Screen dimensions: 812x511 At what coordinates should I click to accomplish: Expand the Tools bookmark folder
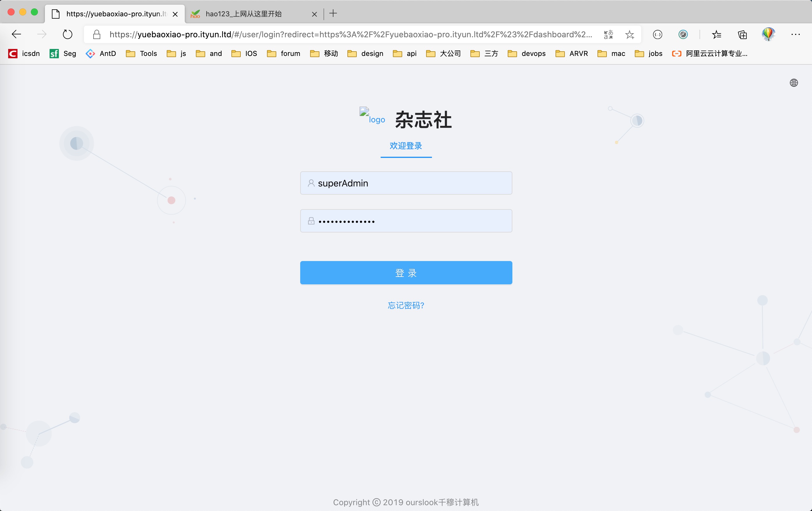click(142, 54)
